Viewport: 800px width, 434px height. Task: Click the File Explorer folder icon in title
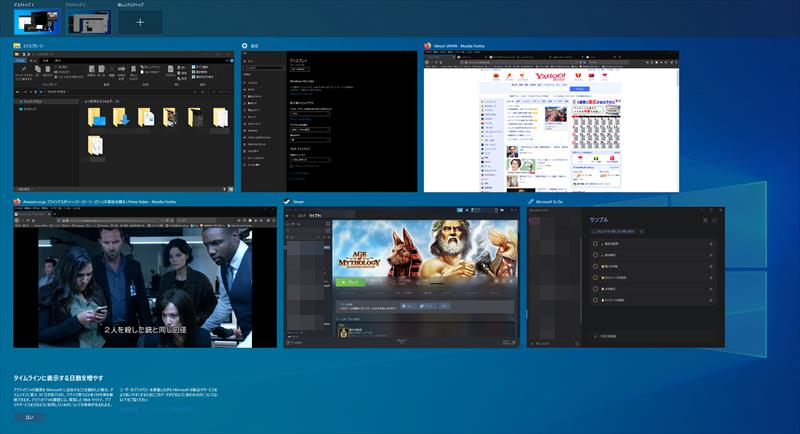17,46
